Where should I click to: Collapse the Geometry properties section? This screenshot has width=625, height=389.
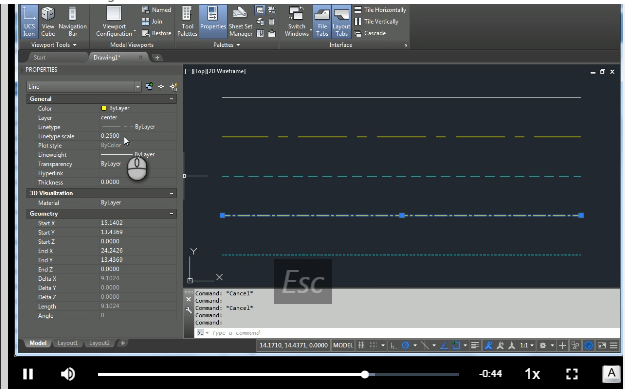(x=171, y=214)
